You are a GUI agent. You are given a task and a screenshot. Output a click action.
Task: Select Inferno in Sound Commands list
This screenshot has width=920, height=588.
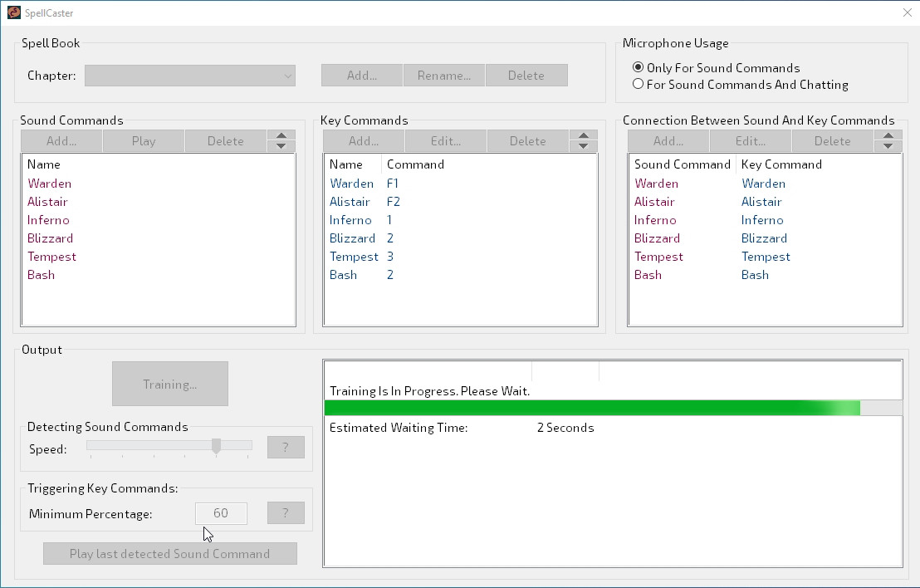pos(48,220)
